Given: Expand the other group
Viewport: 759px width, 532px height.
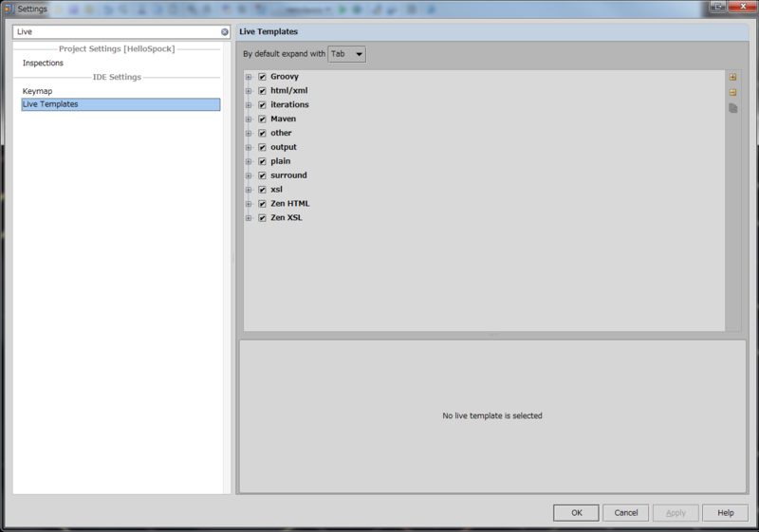Looking at the screenshot, I should point(249,133).
